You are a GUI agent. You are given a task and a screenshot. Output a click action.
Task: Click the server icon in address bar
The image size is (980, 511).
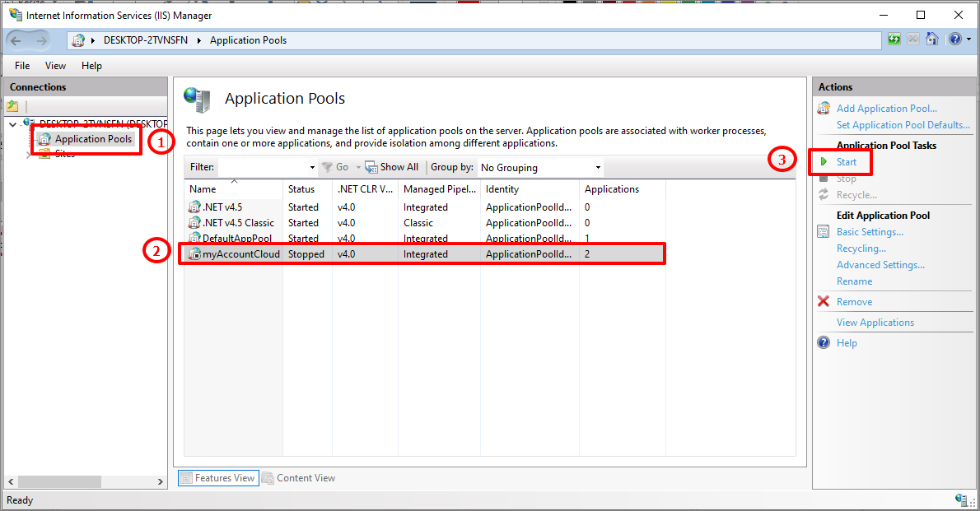tap(78, 40)
